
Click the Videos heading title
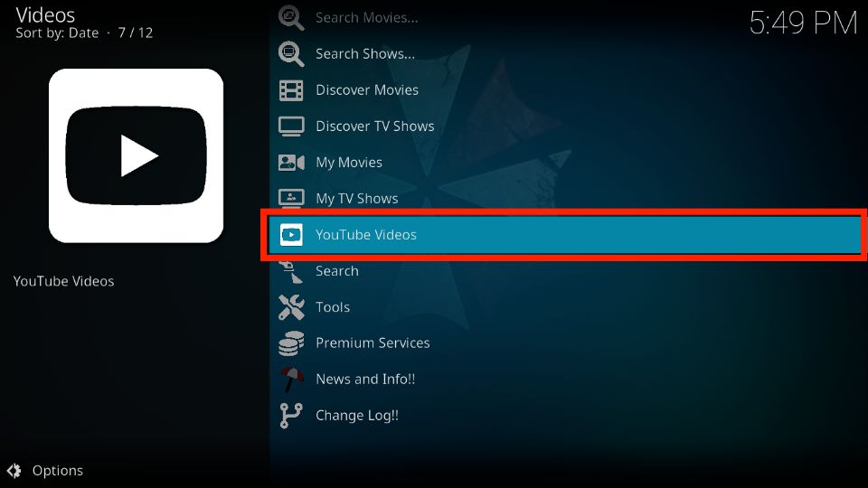45,15
